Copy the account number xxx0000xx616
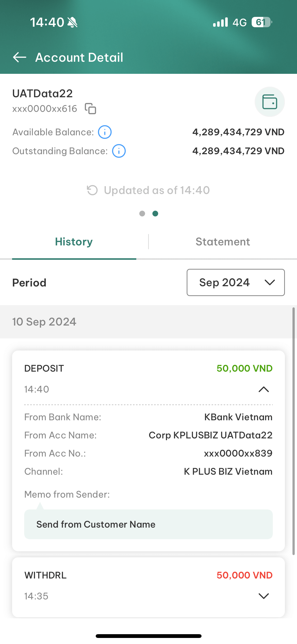The width and height of the screenshot is (297, 644). pyautogui.click(x=90, y=109)
